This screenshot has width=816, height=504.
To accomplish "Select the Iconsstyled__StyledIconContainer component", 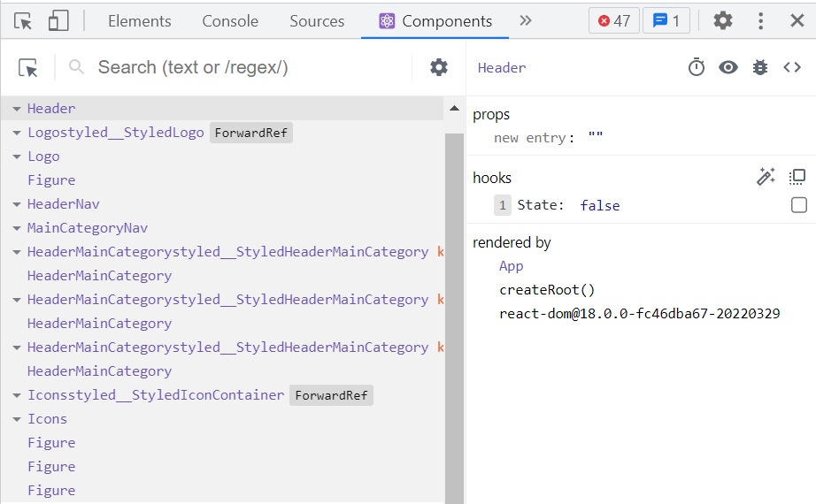I will tap(156, 394).
